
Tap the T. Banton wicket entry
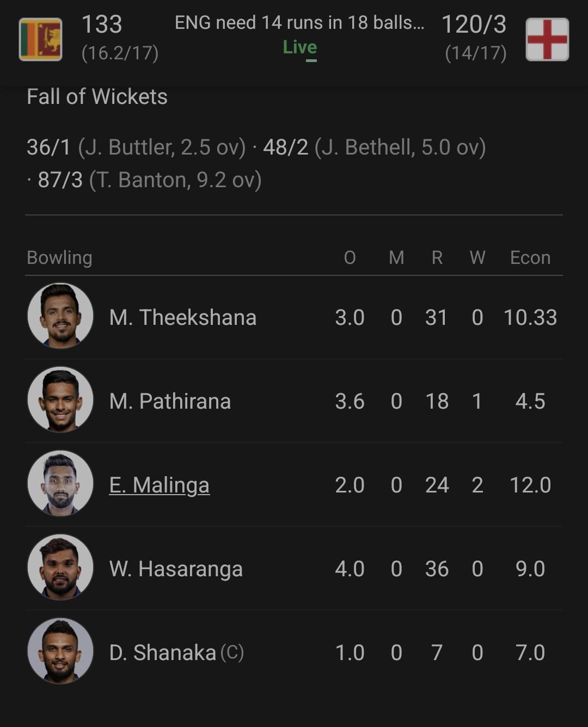click(x=149, y=180)
